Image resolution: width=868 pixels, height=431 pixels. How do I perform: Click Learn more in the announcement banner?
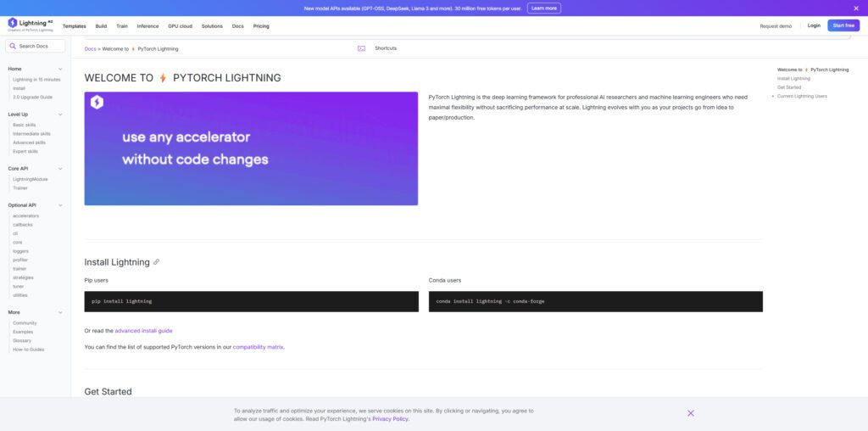tap(543, 8)
